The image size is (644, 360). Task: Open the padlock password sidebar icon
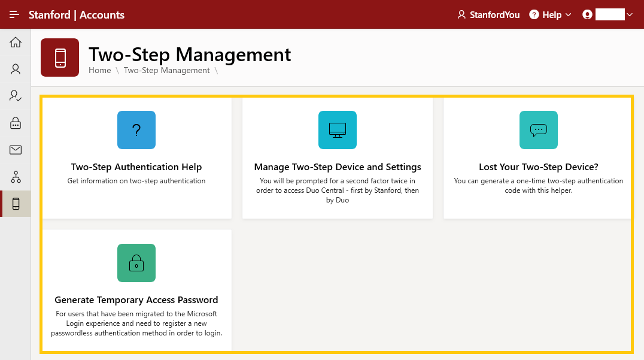(x=16, y=123)
